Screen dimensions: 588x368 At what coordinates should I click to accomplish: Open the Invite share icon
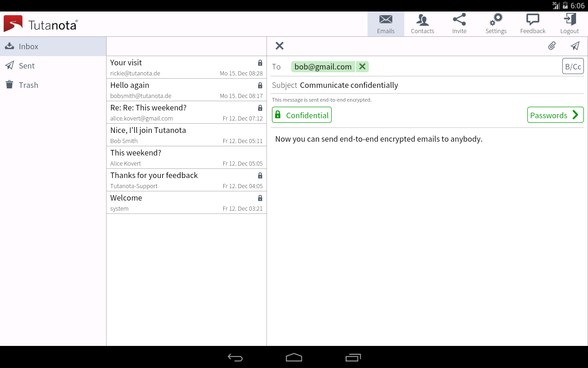pyautogui.click(x=459, y=24)
